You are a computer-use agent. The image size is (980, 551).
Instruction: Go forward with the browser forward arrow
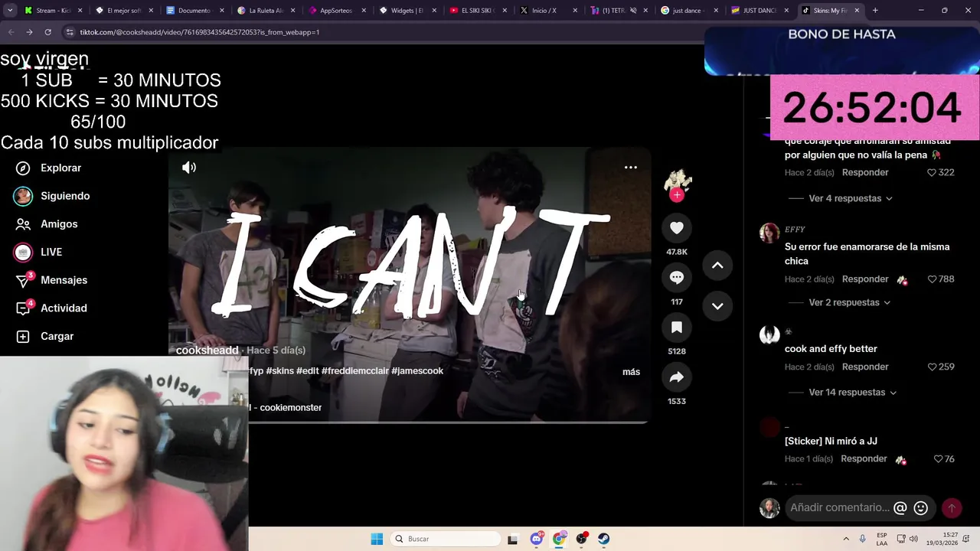29,32
